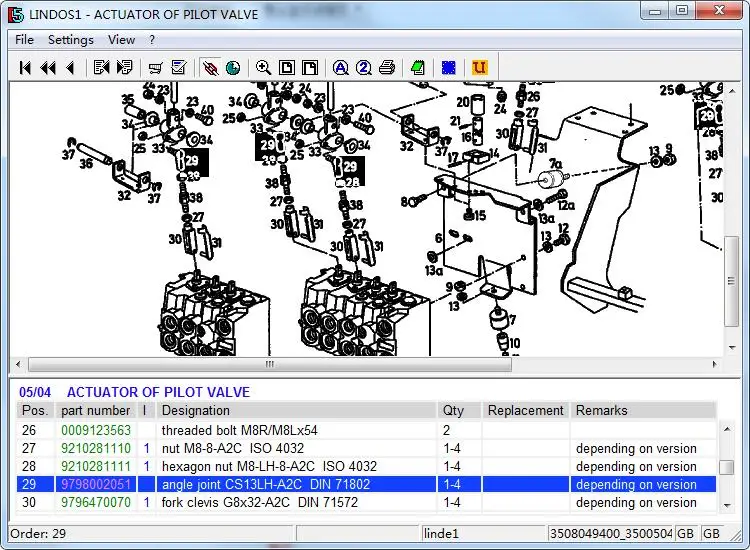750x550 pixels.
Task: Click the LINDOS1 title bar app icon
Action: coord(16,14)
